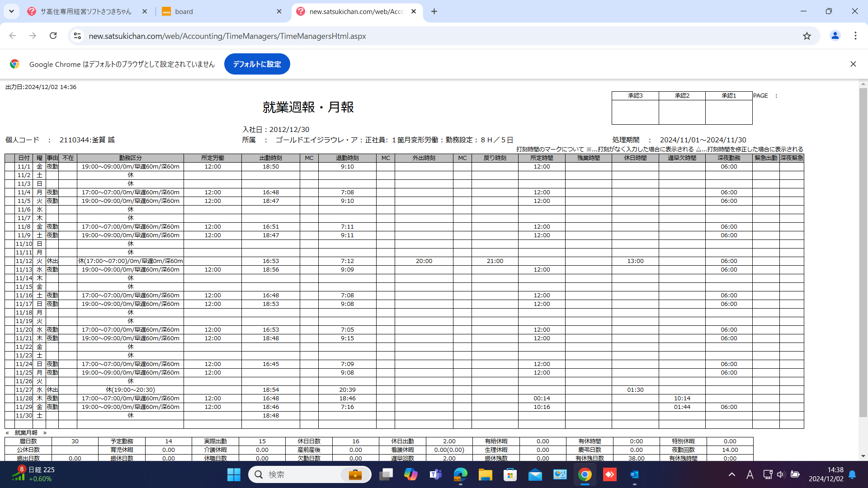Screen dimensions: 868x488
Task: Open File Explorer from the taskbar
Action: tap(485, 474)
